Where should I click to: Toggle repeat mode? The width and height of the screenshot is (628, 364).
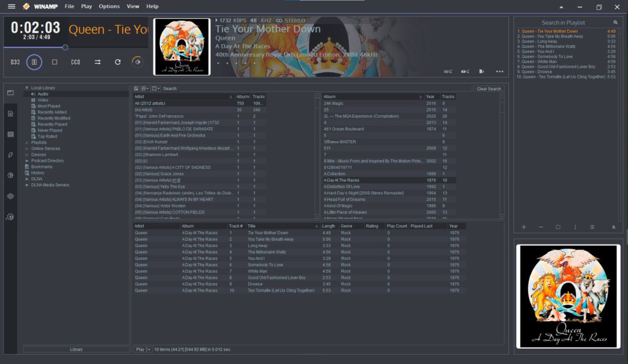pos(118,62)
